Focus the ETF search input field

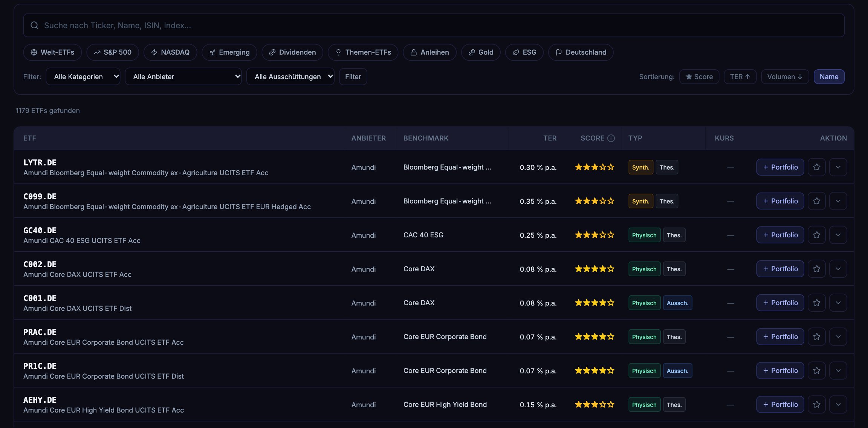434,25
